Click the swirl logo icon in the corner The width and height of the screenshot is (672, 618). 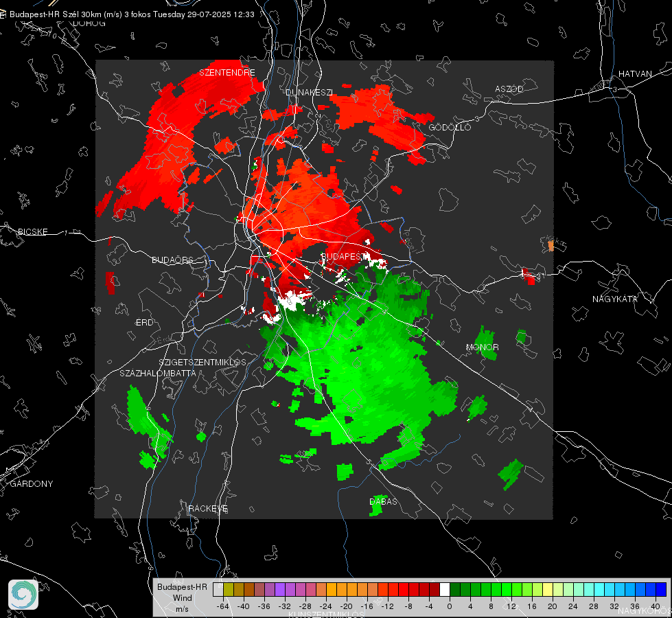point(23,595)
